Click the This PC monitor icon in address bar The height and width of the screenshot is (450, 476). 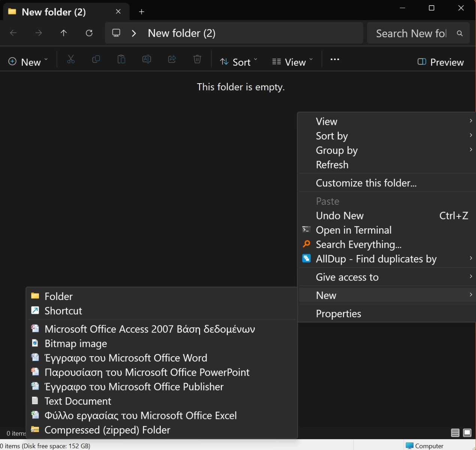(x=117, y=33)
